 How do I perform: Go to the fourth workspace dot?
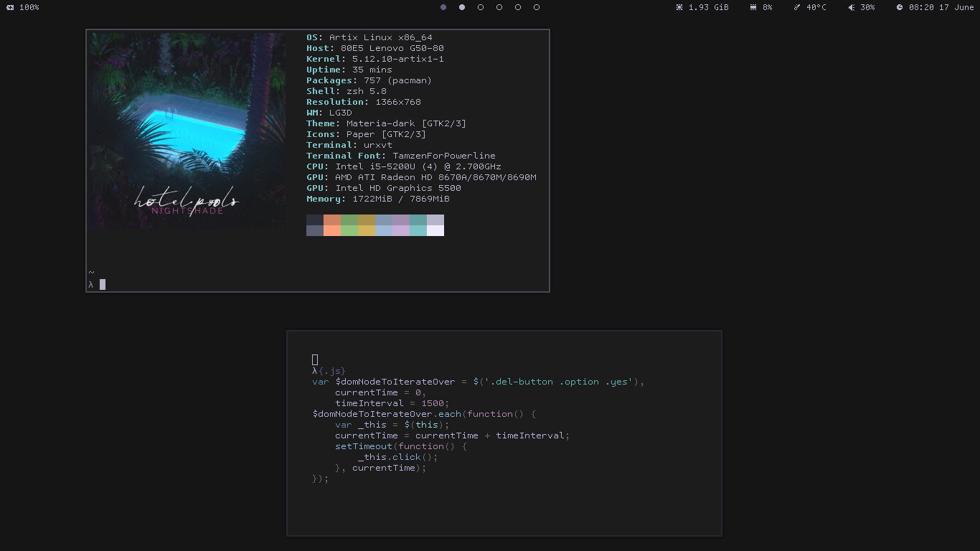click(499, 7)
